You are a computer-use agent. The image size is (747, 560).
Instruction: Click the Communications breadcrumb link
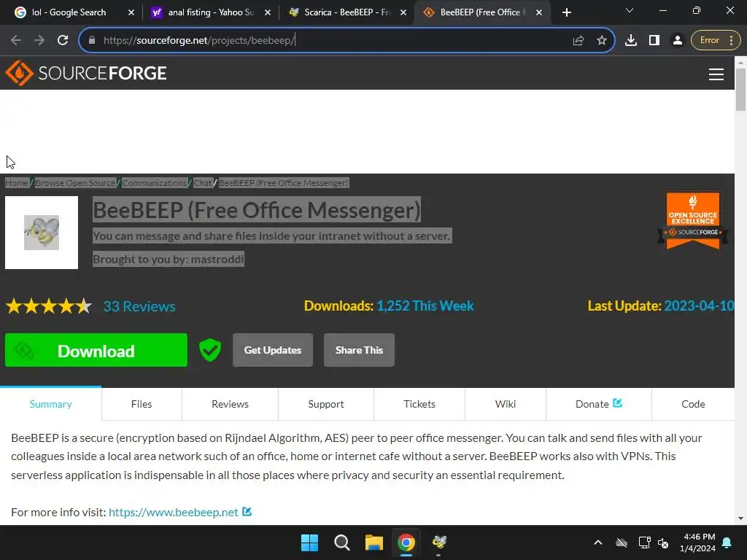click(x=155, y=183)
